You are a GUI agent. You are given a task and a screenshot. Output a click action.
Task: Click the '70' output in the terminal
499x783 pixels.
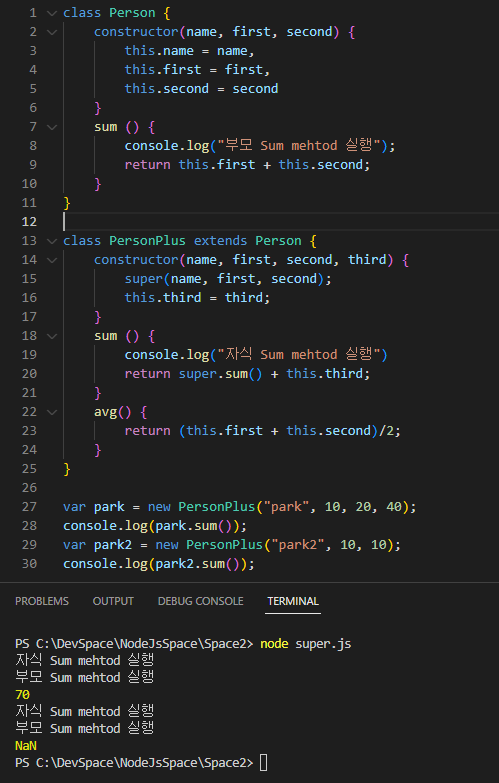pos(22,695)
